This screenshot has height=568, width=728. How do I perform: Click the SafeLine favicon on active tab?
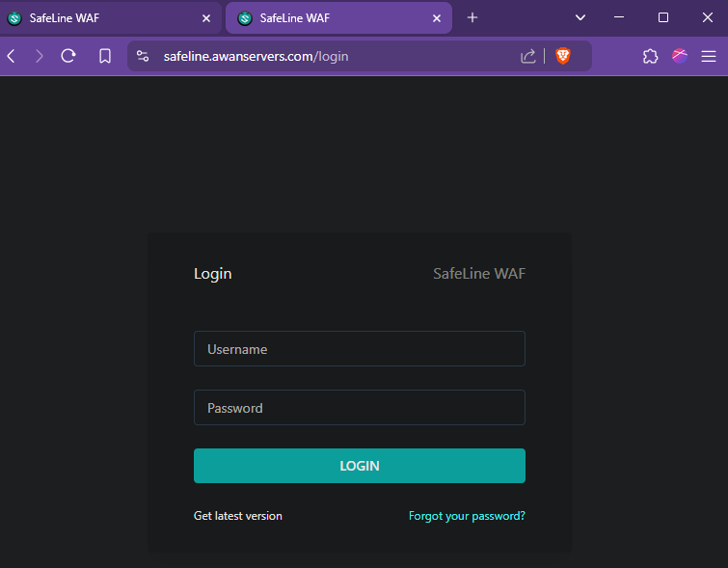(x=245, y=18)
